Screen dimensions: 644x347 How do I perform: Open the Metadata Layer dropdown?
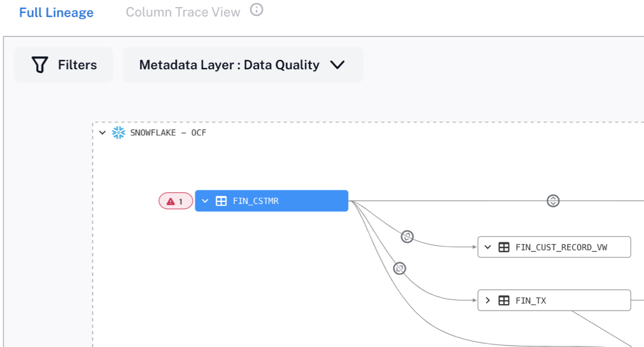tap(243, 65)
